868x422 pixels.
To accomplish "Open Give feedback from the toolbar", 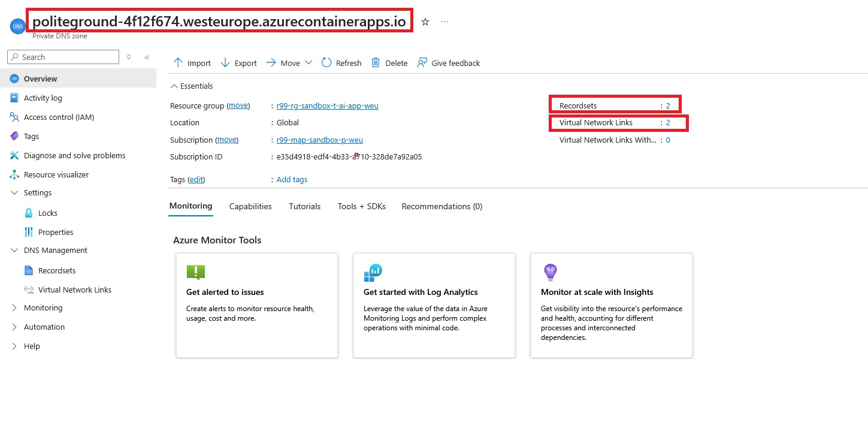I will (449, 63).
